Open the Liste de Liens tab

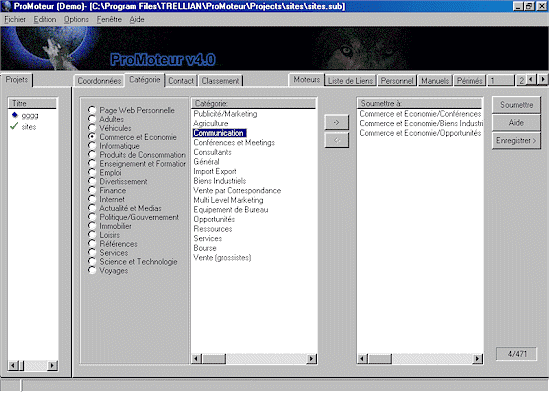350,81
